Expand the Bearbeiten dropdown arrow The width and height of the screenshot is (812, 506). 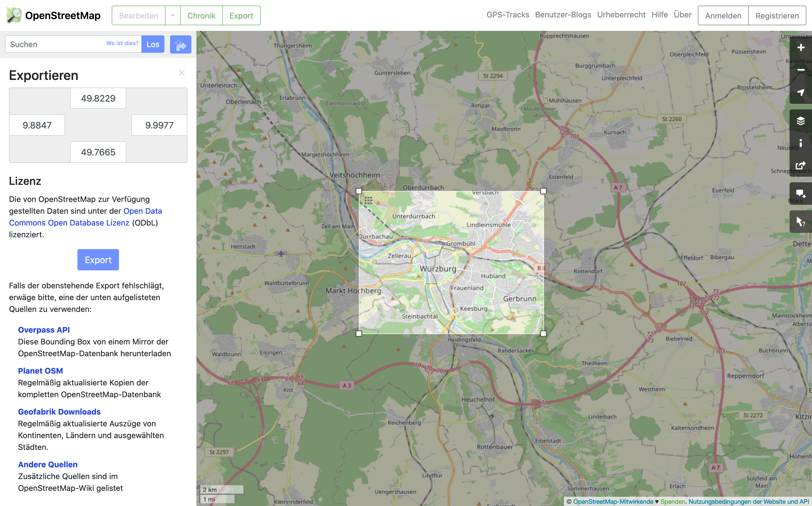tap(173, 16)
